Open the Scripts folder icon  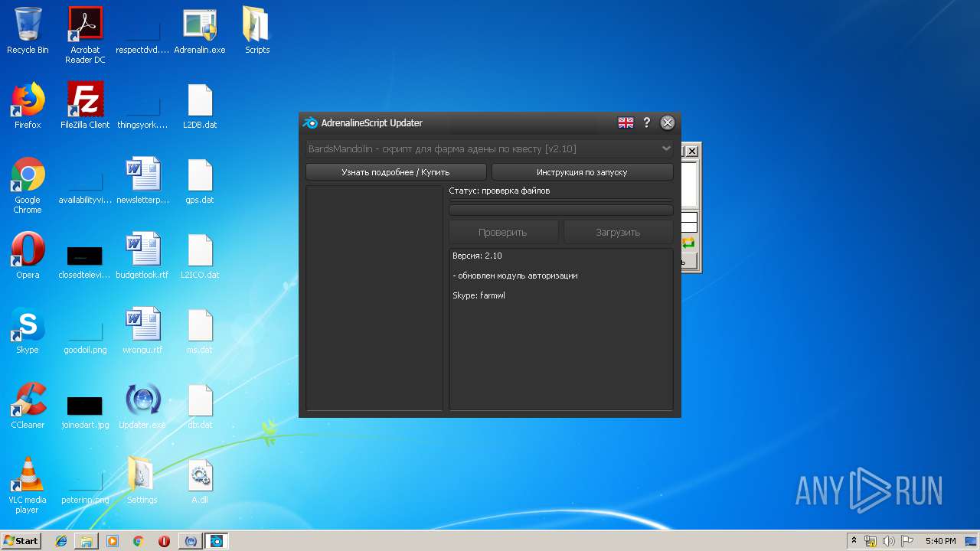pos(257,31)
